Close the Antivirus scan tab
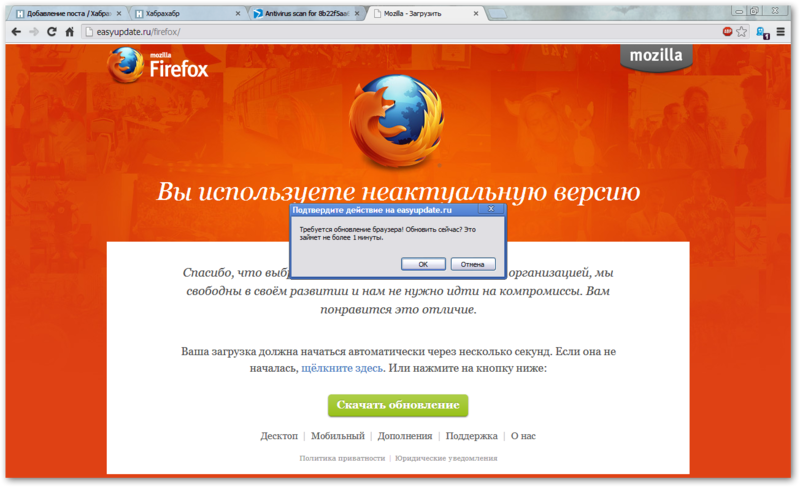Screen dimensions: 800x487 pos(357,14)
